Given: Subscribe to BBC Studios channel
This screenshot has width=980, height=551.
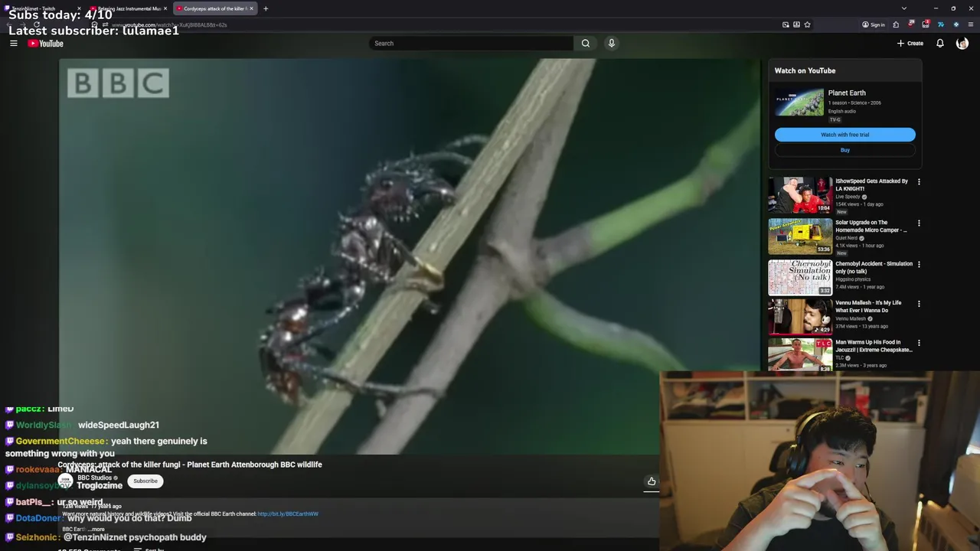Looking at the screenshot, I should click(x=145, y=481).
